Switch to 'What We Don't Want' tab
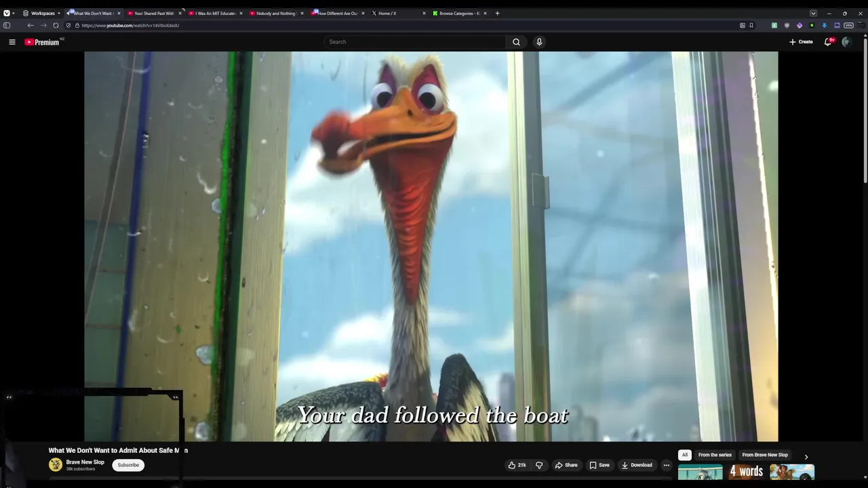868x488 pixels. point(93,13)
